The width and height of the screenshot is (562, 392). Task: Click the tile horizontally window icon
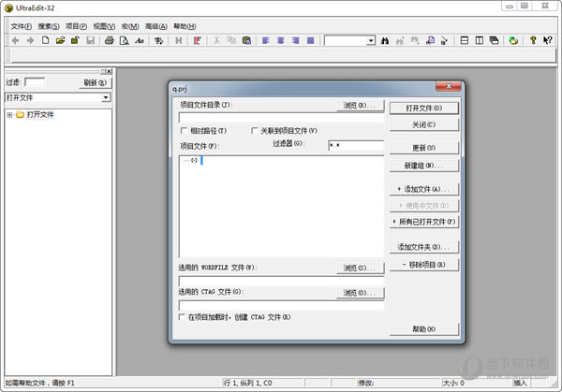click(465, 40)
